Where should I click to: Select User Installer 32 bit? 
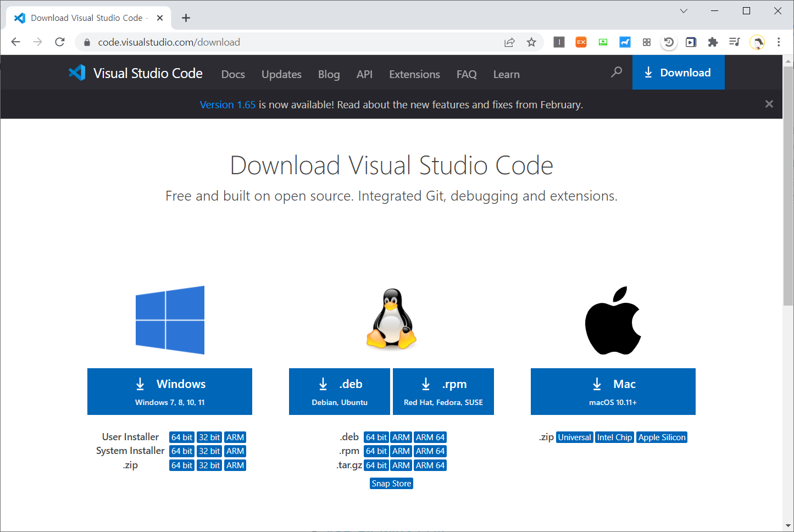[x=209, y=437]
